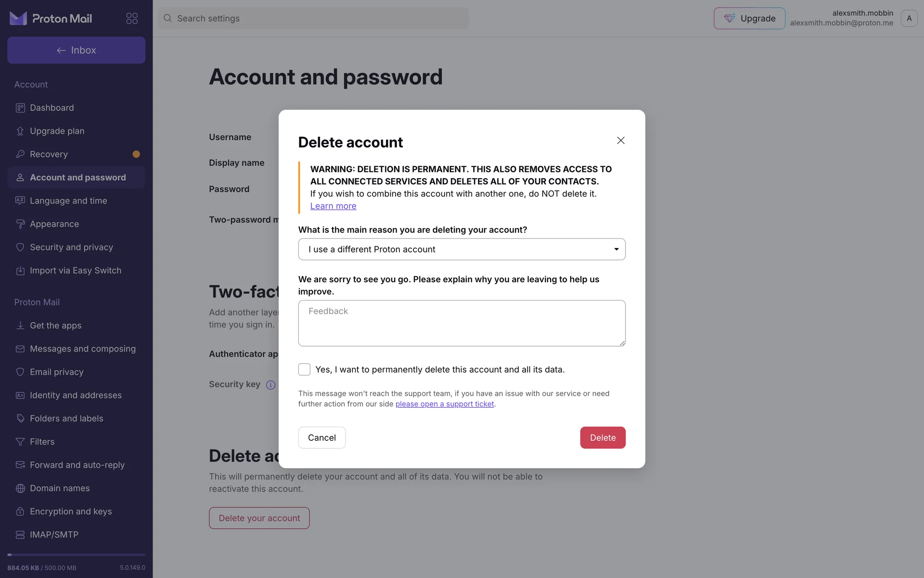The width and height of the screenshot is (924, 578).
Task: Click the user avatar A menu
Action: [909, 18]
